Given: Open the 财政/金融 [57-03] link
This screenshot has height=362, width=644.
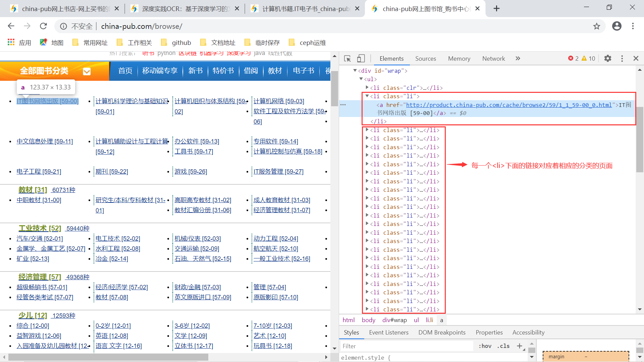Looking at the screenshot, I should 198,287.
